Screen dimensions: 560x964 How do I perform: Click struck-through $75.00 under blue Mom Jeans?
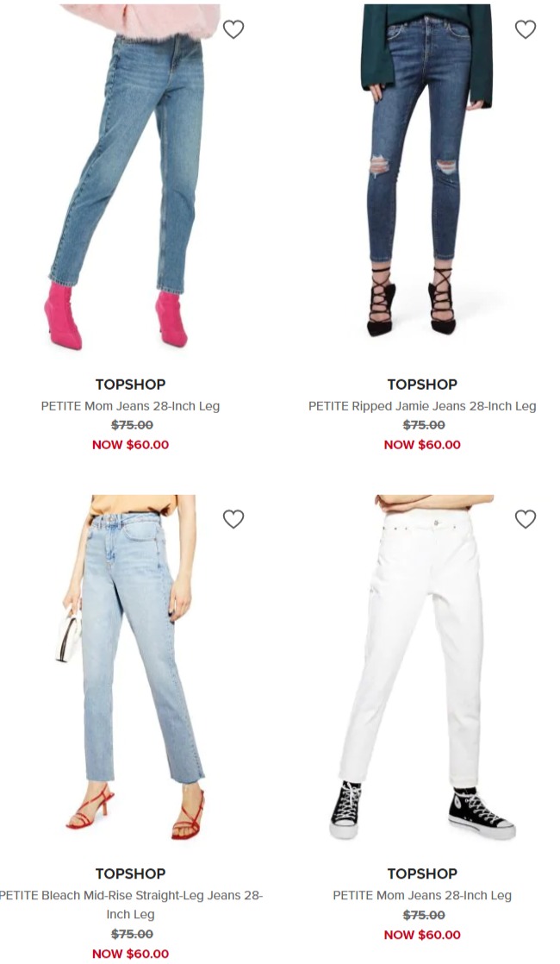point(132,425)
